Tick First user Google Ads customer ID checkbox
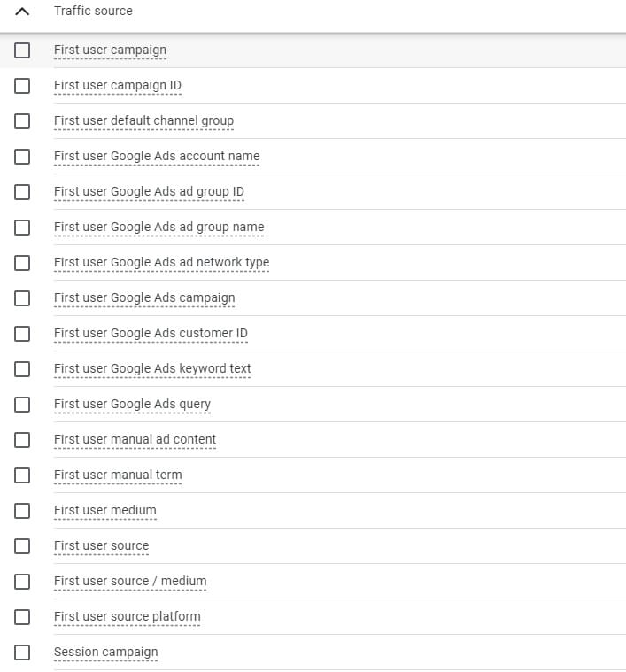Screen dimensions: 626x672 [22, 334]
